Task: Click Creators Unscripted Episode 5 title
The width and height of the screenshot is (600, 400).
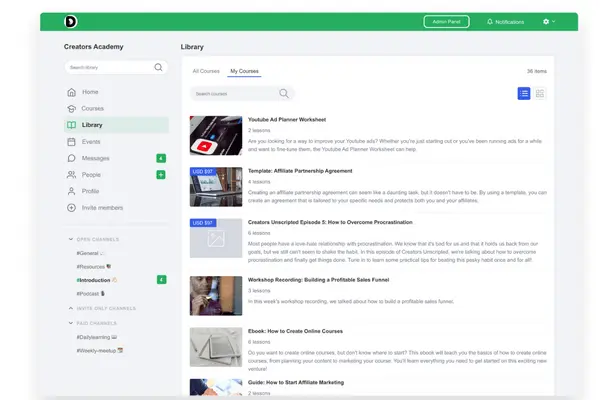Action: [x=330, y=222]
